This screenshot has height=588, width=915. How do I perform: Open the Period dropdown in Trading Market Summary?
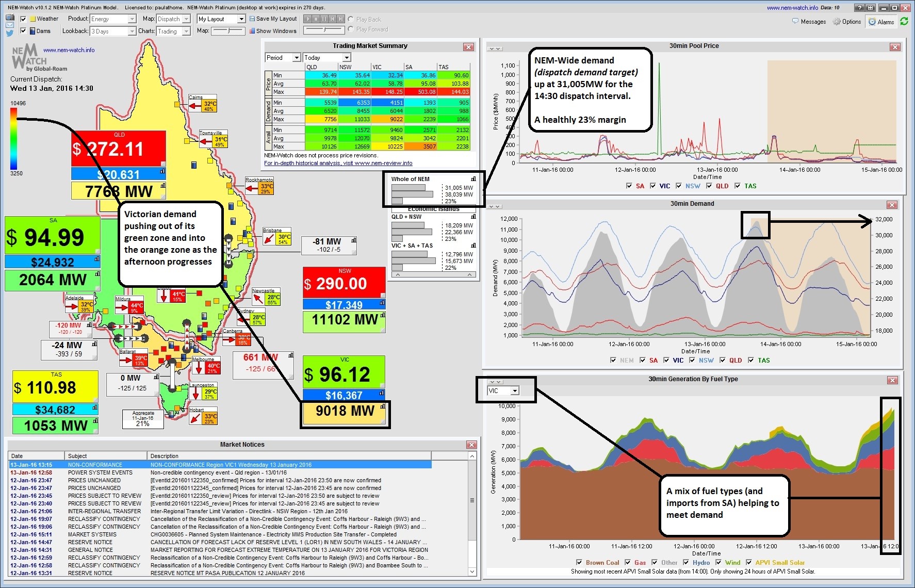297,57
